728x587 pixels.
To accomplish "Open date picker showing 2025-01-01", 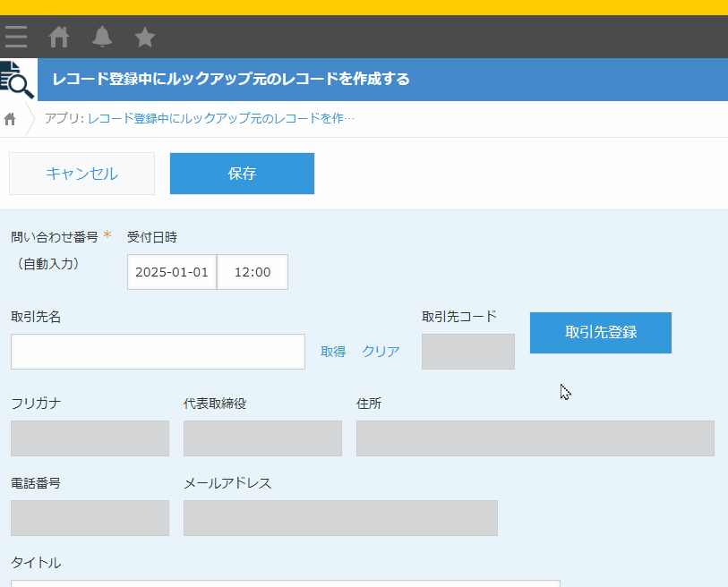I will 172,272.
